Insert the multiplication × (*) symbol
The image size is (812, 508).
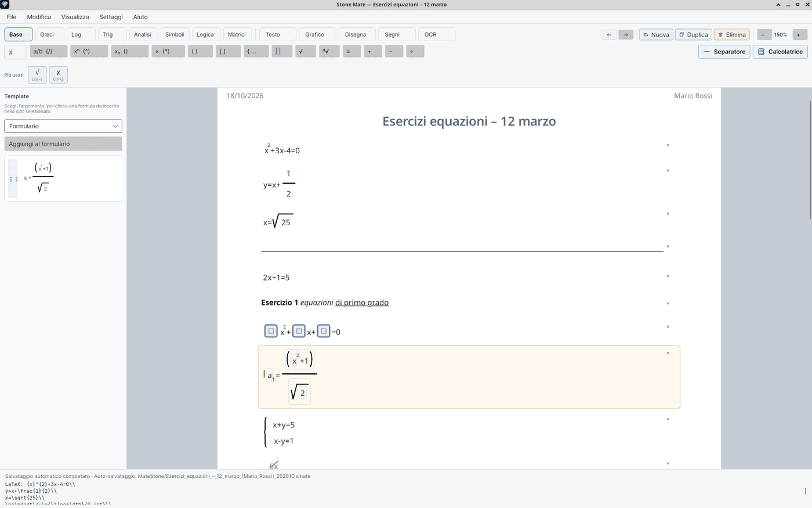click(168, 52)
